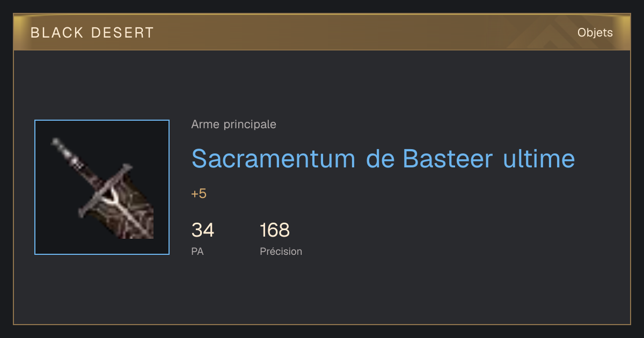Click the 168 accuracy value
644x338 pixels.
[x=275, y=230]
